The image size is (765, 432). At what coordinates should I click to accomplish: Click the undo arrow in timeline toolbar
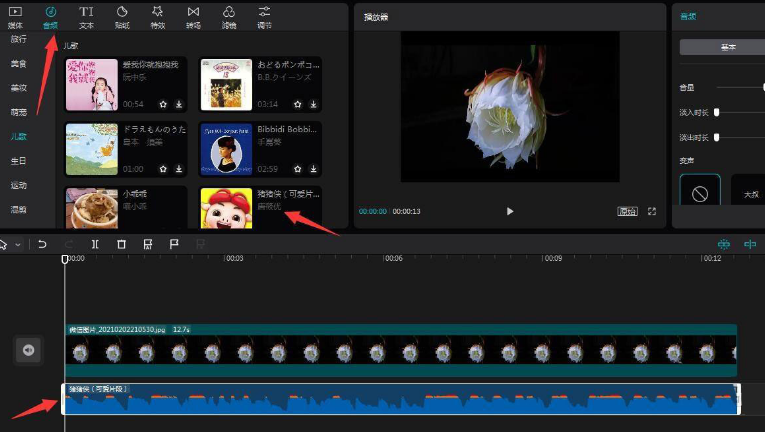[x=43, y=244]
